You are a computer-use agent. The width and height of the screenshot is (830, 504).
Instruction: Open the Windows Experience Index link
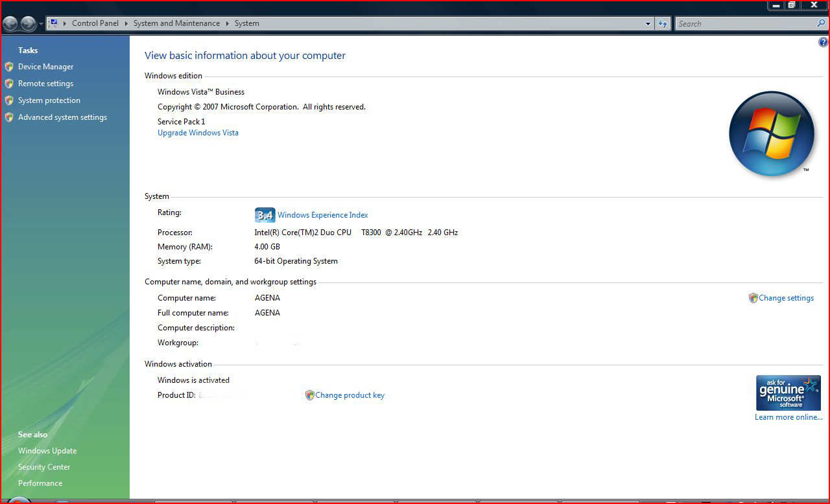[x=323, y=215]
